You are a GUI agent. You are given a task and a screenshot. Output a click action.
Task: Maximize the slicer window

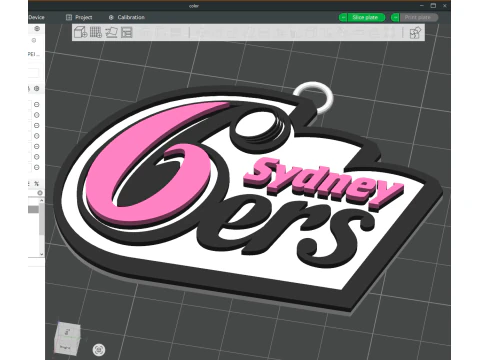(433, 5)
